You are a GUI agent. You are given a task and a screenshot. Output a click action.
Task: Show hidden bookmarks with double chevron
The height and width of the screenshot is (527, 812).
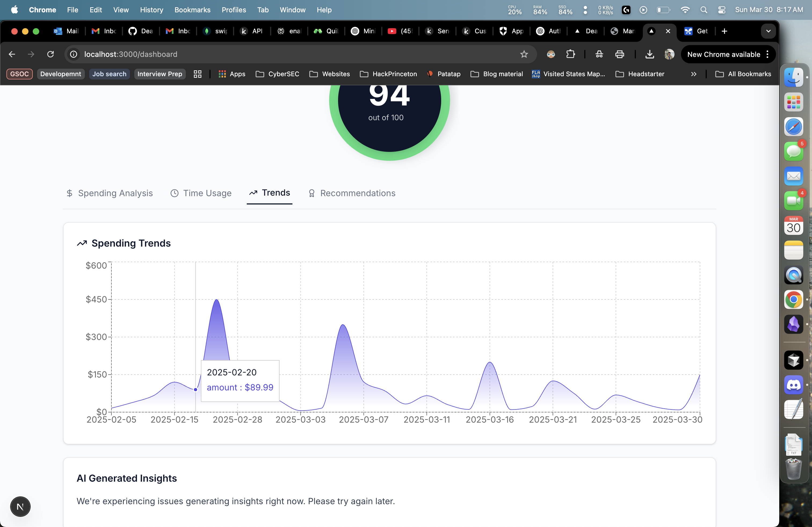click(694, 74)
